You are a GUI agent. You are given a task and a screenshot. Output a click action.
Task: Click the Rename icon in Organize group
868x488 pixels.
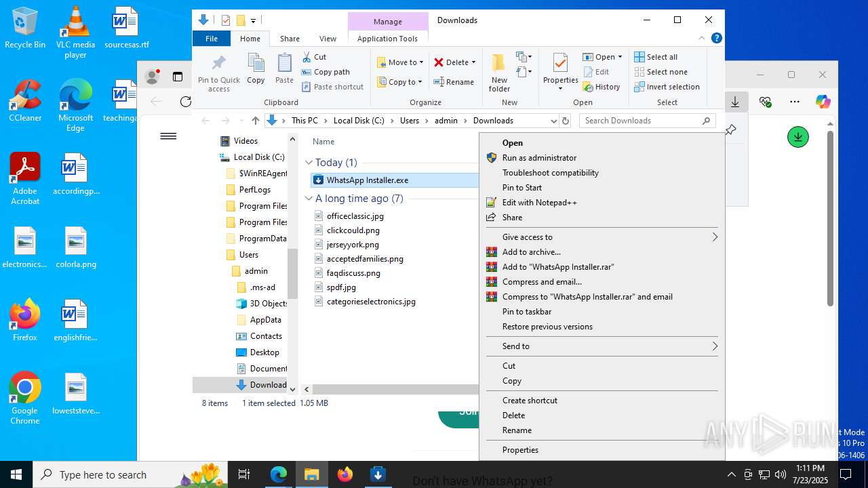pos(439,82)
